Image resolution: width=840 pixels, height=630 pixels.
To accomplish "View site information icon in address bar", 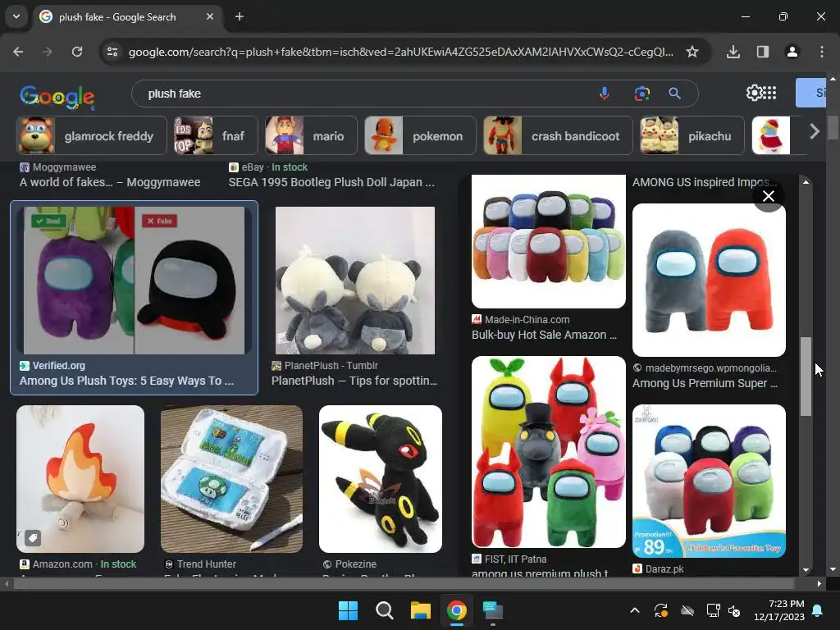I will (x=112, y=52).
